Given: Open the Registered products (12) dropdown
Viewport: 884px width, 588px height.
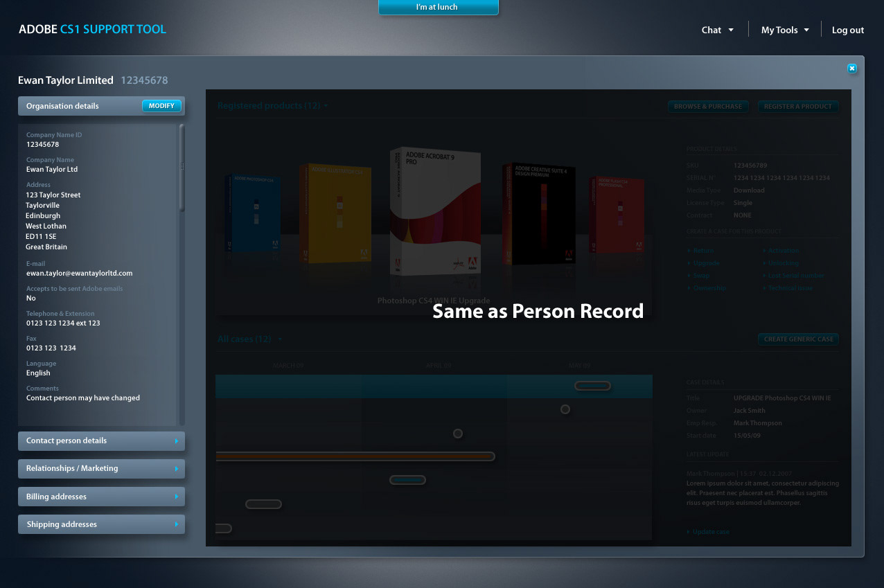Looking at the screenshot, I should click(272, 106).
